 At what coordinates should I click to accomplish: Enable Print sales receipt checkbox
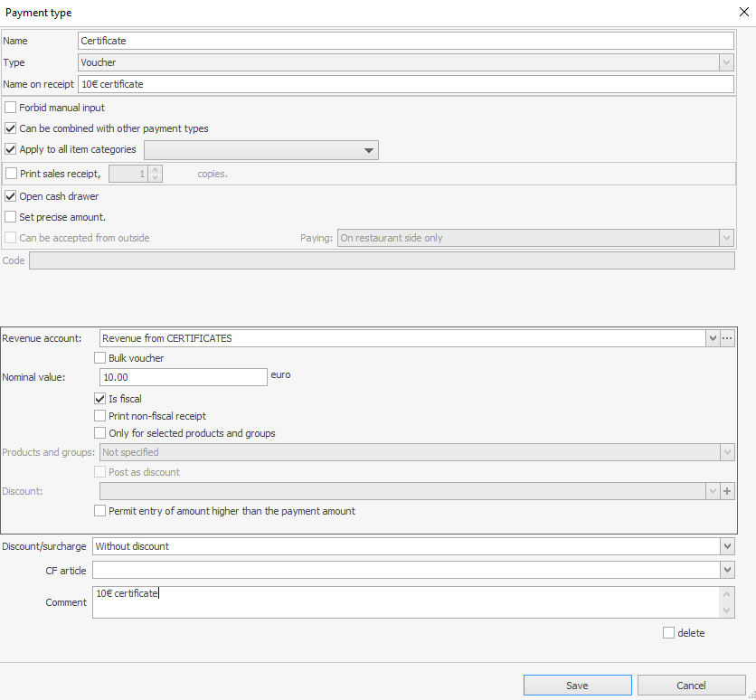pyautogui.click(x=11, y=174)
